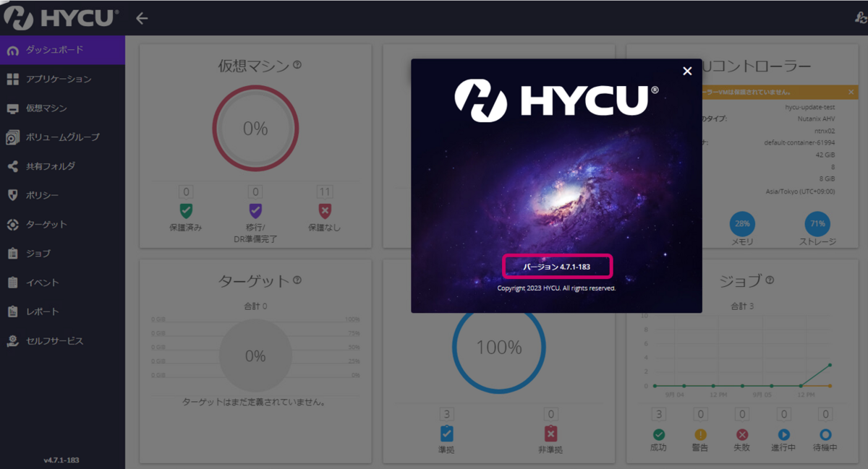Click yellow 警告 job status icon
868x469 pixels.
coord(700,434)
